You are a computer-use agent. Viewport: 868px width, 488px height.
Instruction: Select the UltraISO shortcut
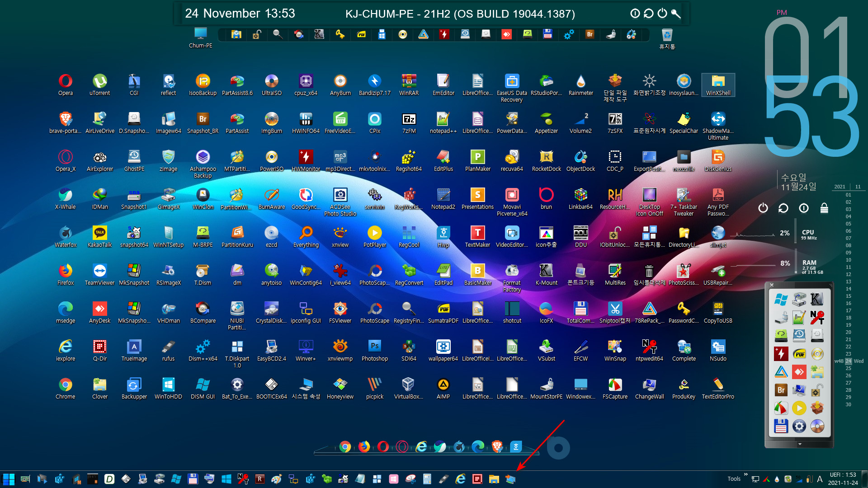coord(271,85)
